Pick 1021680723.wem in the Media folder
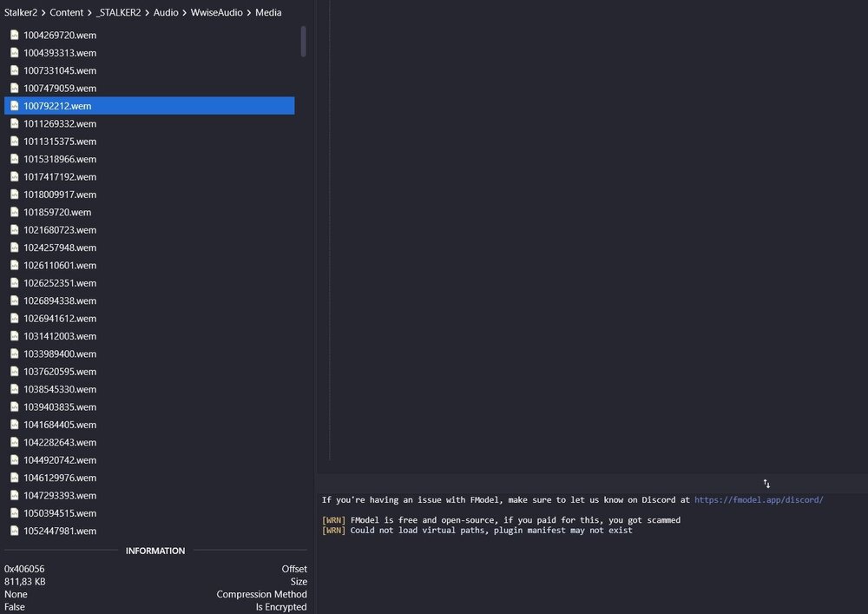This screenshot has width=868, height=614. pos(60,230)
